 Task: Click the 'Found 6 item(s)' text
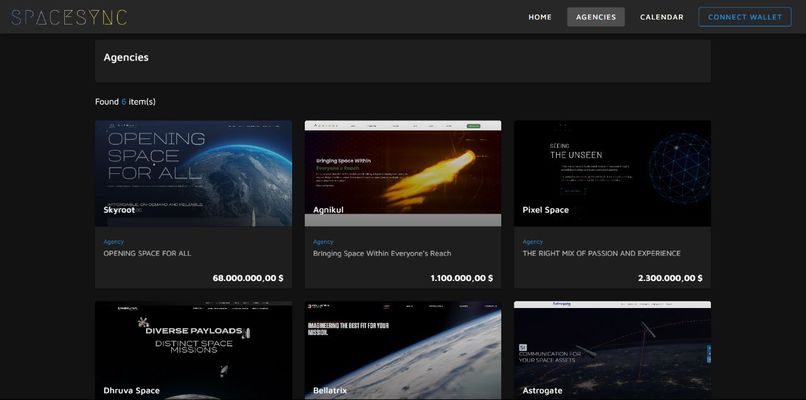coord(125,102)
